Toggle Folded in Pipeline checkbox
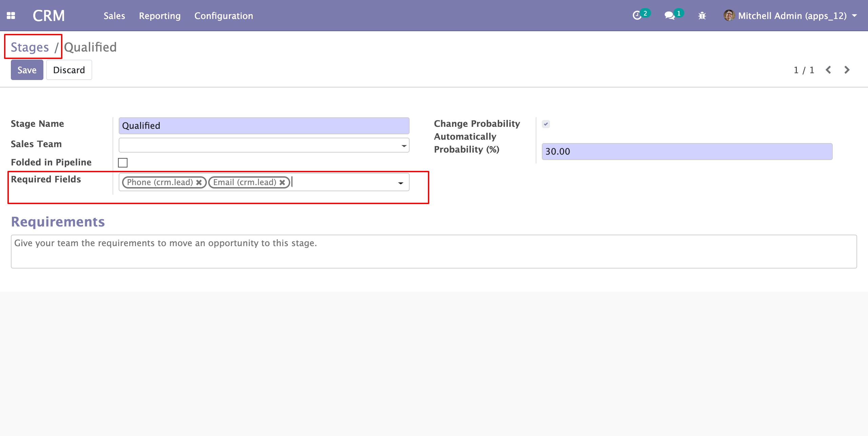868x436 pixels. coord(123,163)
